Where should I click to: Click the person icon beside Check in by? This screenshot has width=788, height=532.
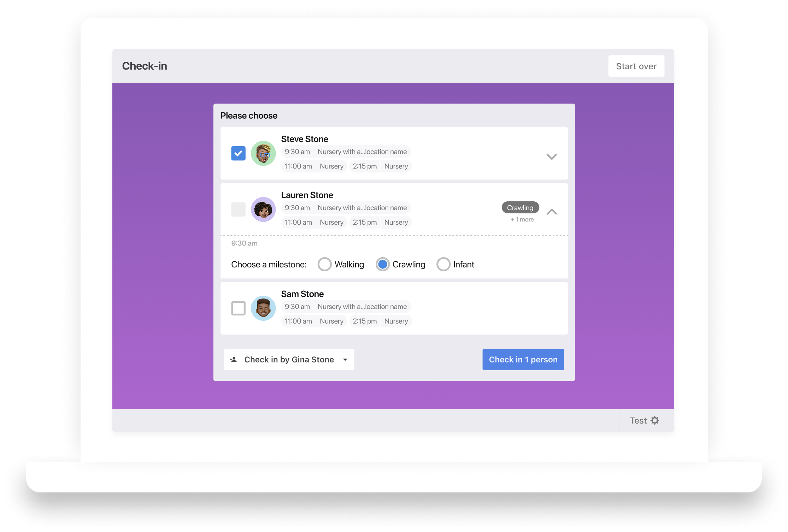(234, 360)
